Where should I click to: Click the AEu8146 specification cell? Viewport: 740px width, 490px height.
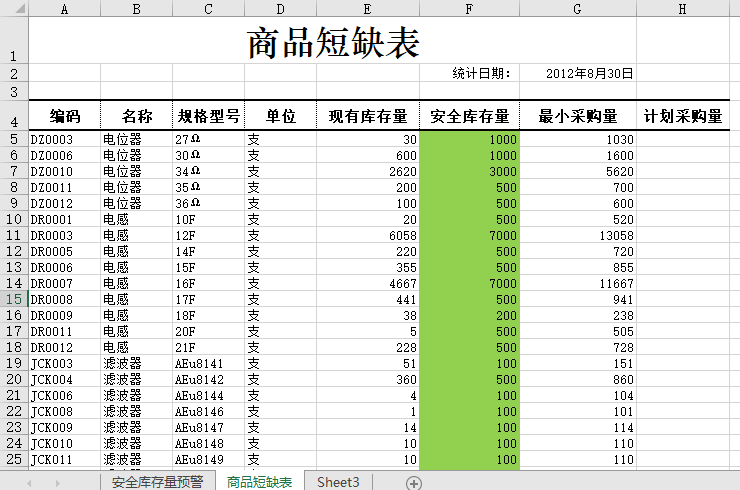pyautogui.click(x=208, y=411)
